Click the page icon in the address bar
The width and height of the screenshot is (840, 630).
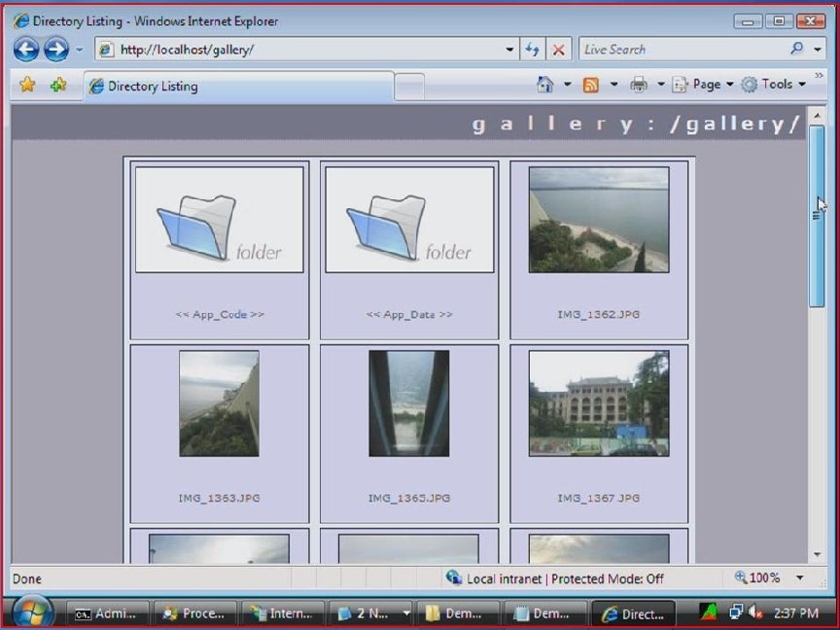[x=107, y=50]
